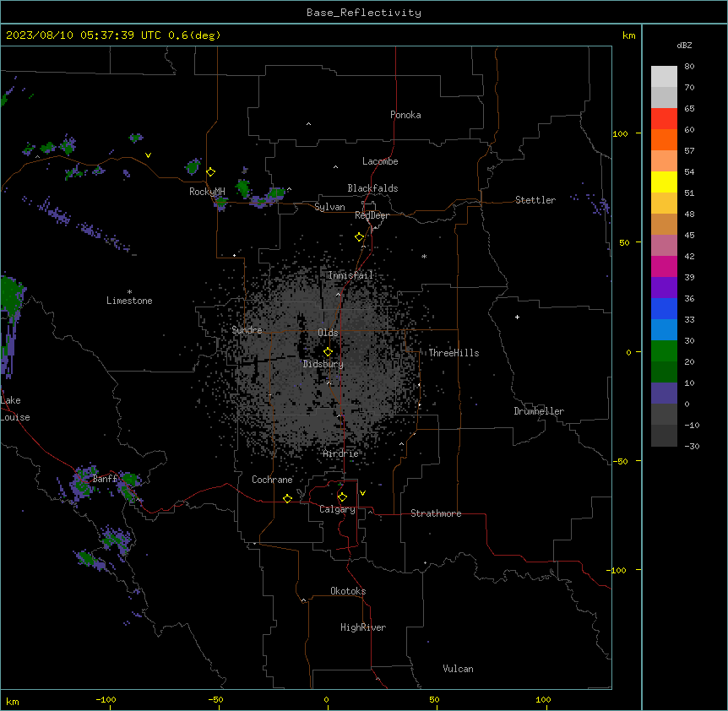This screenshot has width=728, height=711.
Task: Click the Stettler city label
Action: click(x=535, y=200)
